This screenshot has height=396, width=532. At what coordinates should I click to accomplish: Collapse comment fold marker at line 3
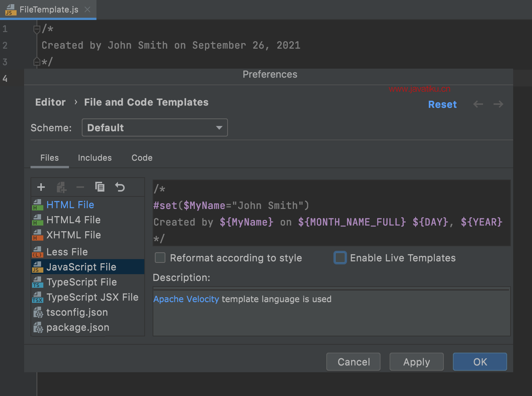pos(37,61)
